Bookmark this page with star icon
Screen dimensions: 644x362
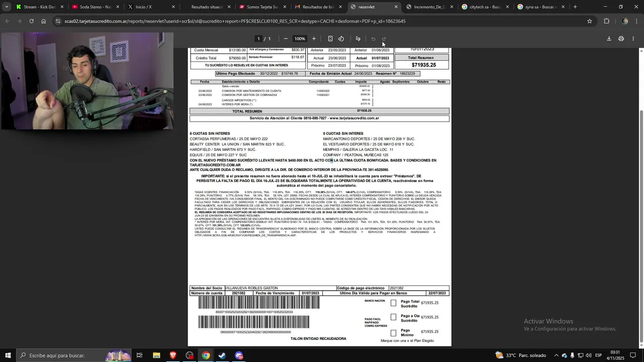pos(590,21)
